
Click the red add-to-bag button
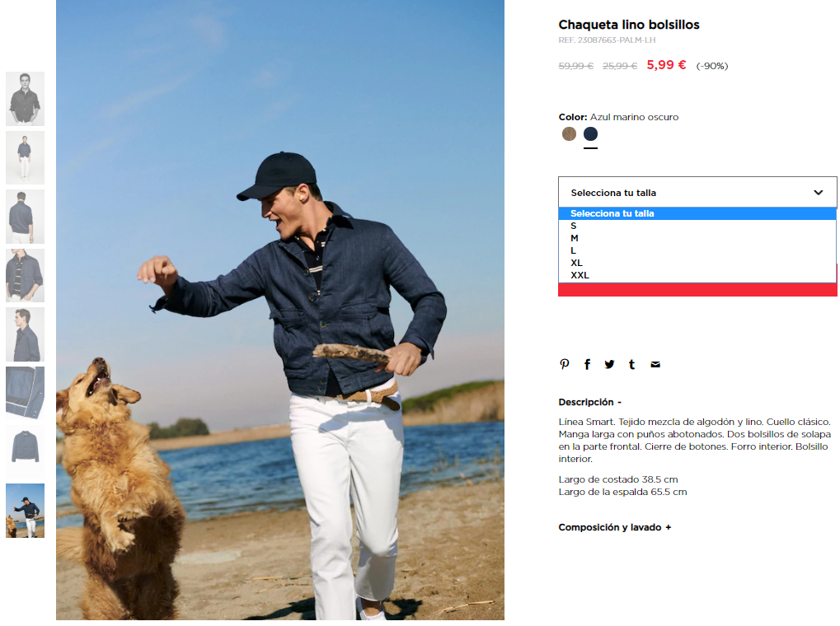697,290
